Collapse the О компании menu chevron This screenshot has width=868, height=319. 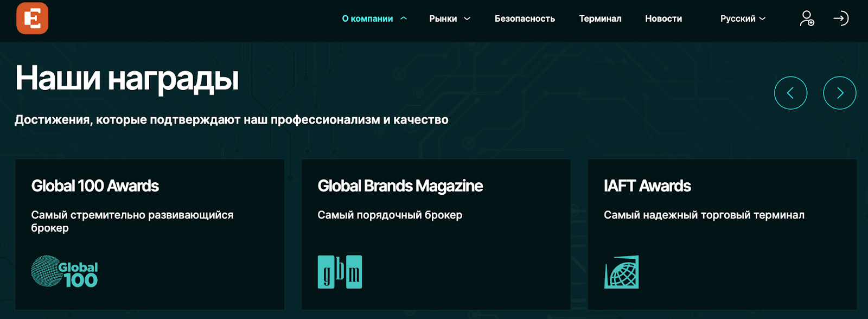404,18
